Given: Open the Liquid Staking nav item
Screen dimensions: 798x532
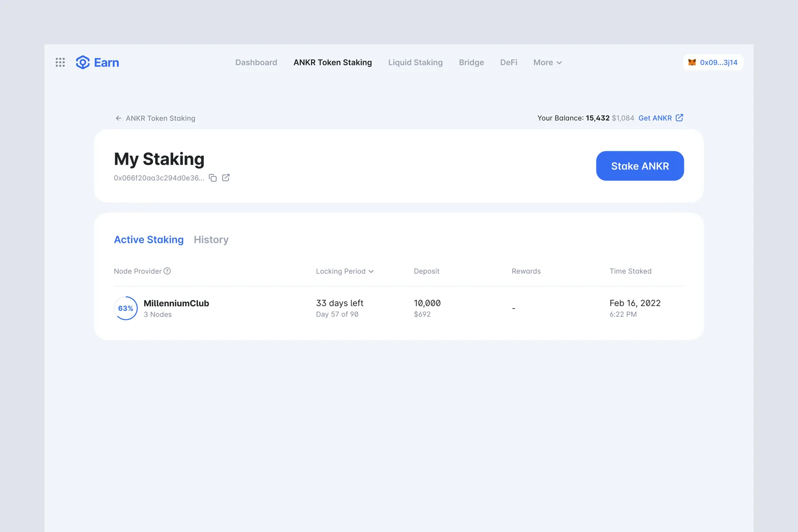Looking at the screenshot, I should [x=415, y=62].
